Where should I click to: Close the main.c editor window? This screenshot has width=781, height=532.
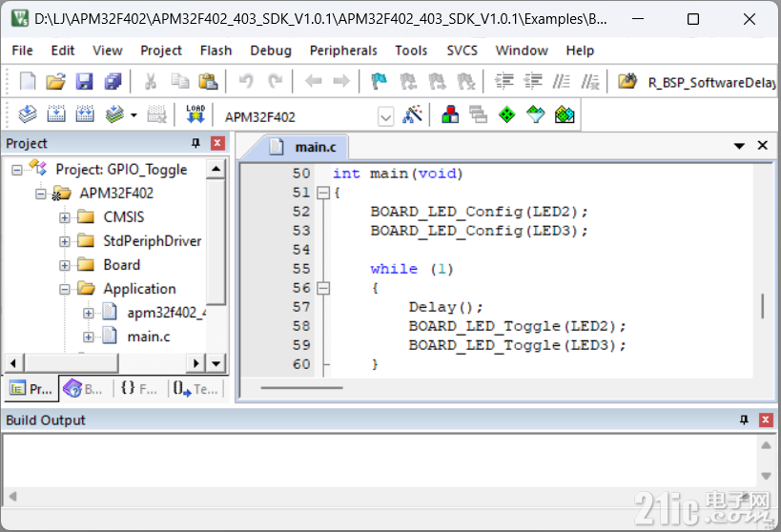[763, 145]
